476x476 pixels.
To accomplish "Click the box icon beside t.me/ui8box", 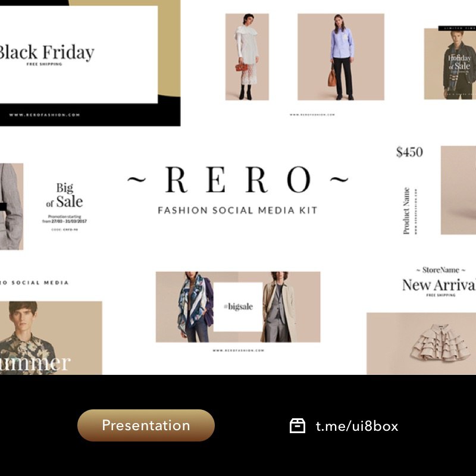I will click(297, 425).
